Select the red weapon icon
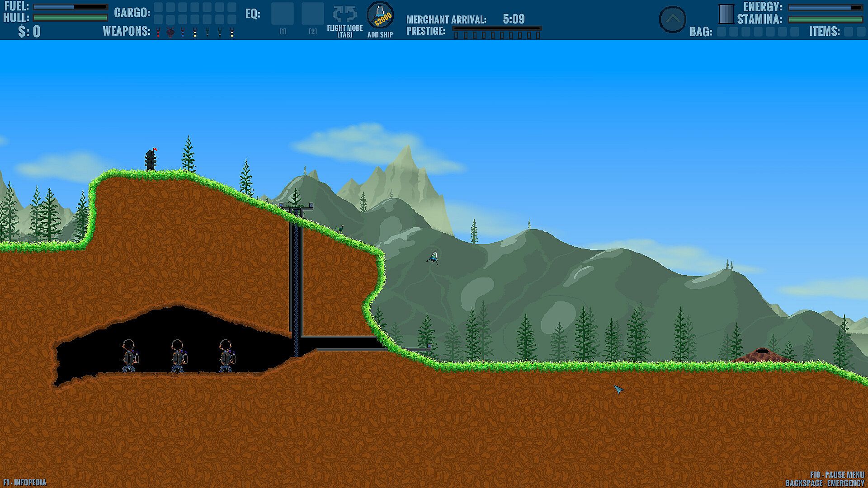 pos(158,32)
